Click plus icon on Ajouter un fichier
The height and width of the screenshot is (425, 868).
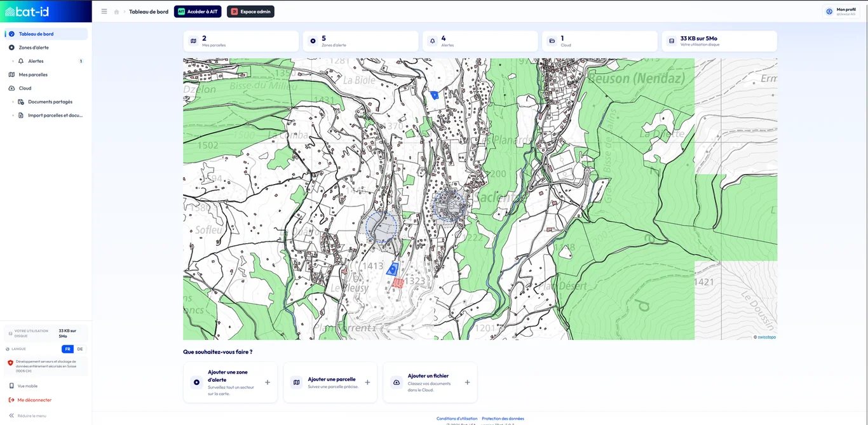click(467, 382)
